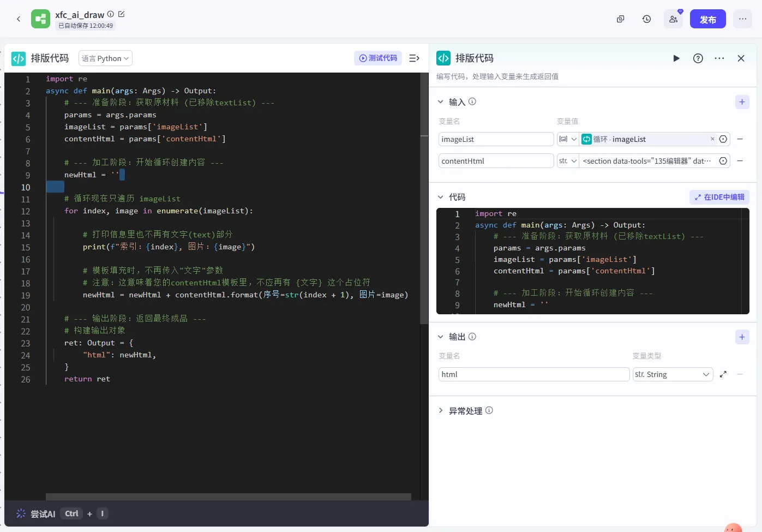Viewport: 762px width, 532px height.
Task: Click the xfc_ai_draw title text
Action: (80, 15)
